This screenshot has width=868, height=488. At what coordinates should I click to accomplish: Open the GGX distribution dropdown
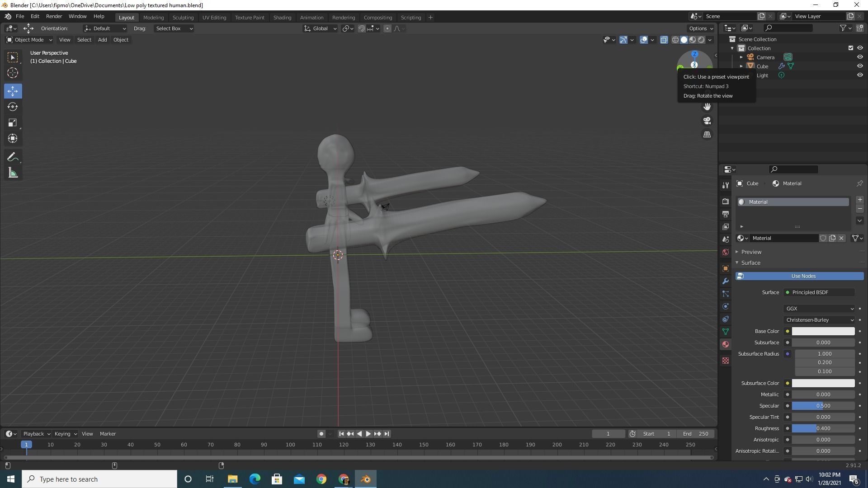(819, 309)
